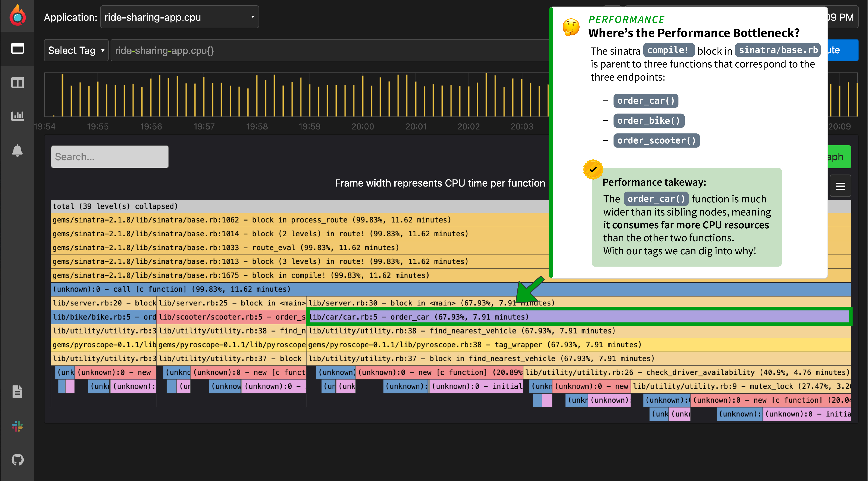868x481 pixels.
Task: Open the single view sidebar icon
Action: (17, 49)
